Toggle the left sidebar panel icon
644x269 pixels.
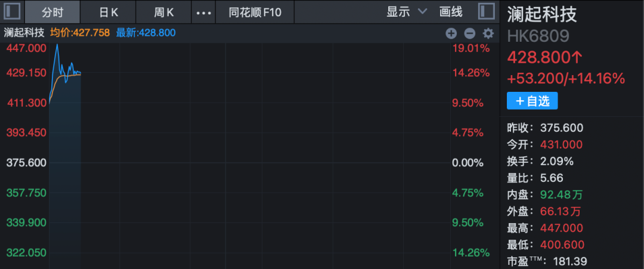12,11
